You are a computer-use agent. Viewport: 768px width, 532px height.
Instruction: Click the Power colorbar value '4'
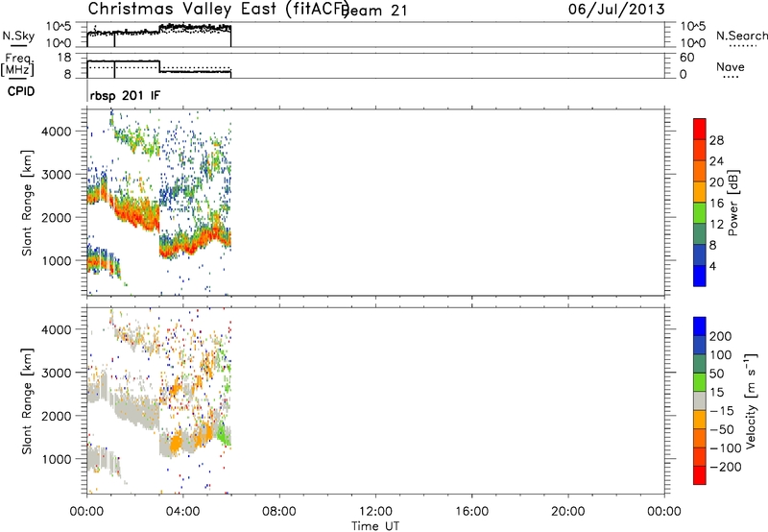point(712,266)
